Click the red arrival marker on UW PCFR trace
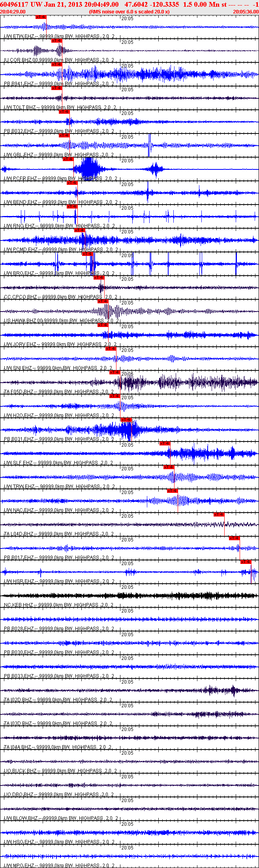259x868 pixels. click(x=68, y=159)
